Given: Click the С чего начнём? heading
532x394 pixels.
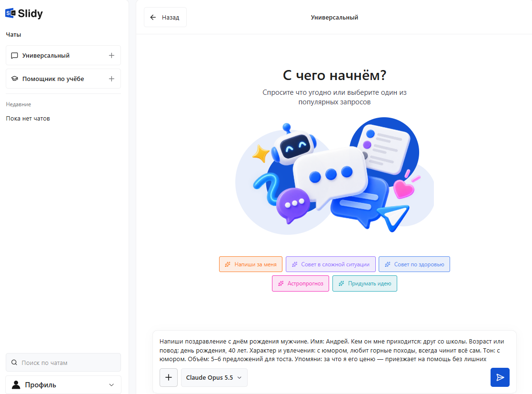Looking at the screenshot, I should click(x=334, y=75).
